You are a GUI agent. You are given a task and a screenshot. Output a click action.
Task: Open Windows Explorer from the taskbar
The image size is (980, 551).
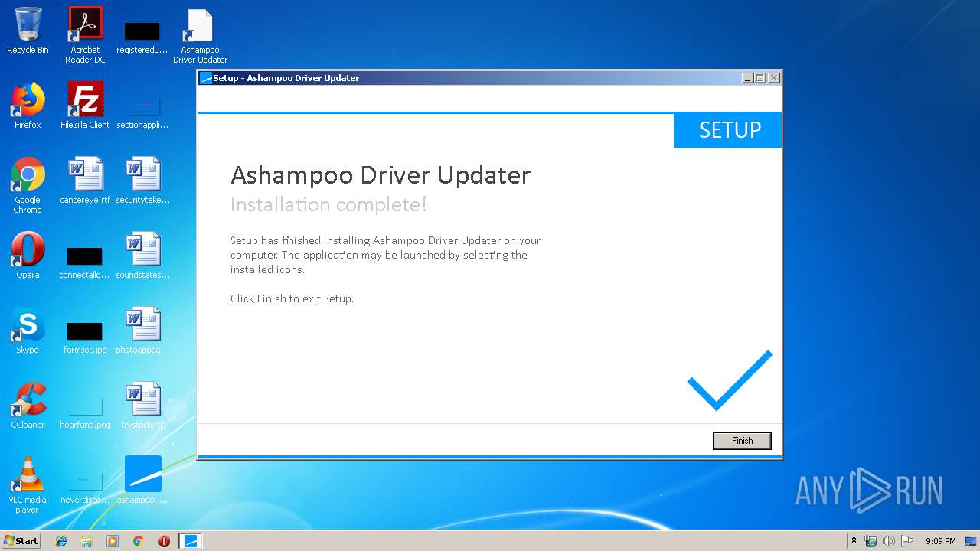tap(87, 541)
